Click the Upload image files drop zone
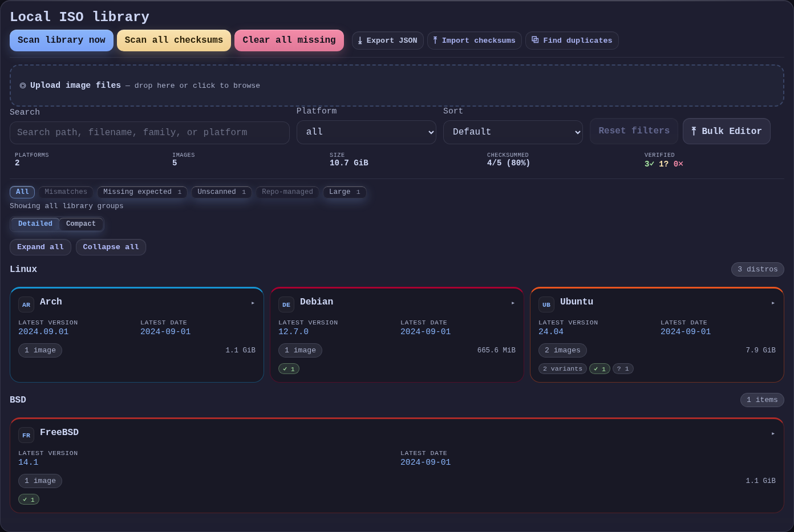Viewport: 794px width, 532px height. [397, 86]
